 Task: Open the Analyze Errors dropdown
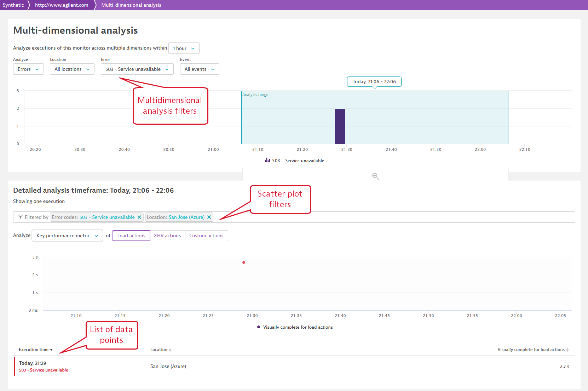click(x=28, y=69)
